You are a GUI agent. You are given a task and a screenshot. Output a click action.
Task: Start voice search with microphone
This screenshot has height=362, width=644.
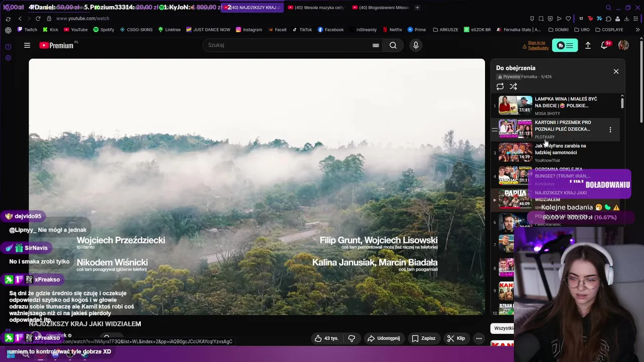click(x=416, y=45)
